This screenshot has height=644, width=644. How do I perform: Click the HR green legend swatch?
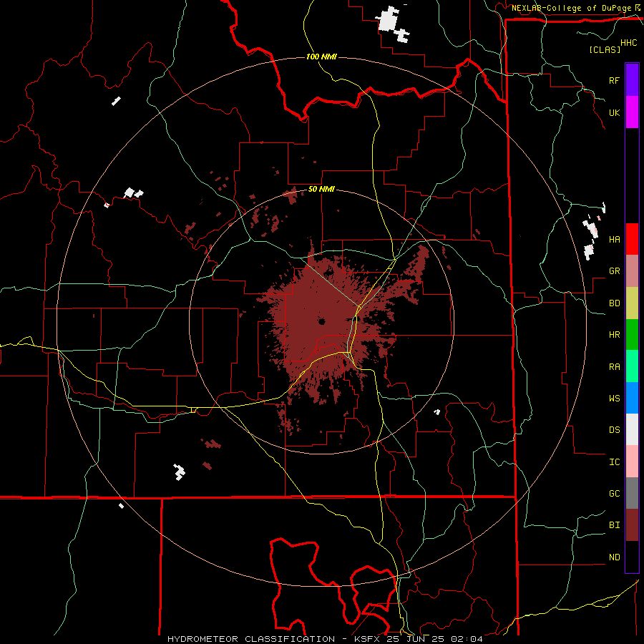click(x=632, y=335)
